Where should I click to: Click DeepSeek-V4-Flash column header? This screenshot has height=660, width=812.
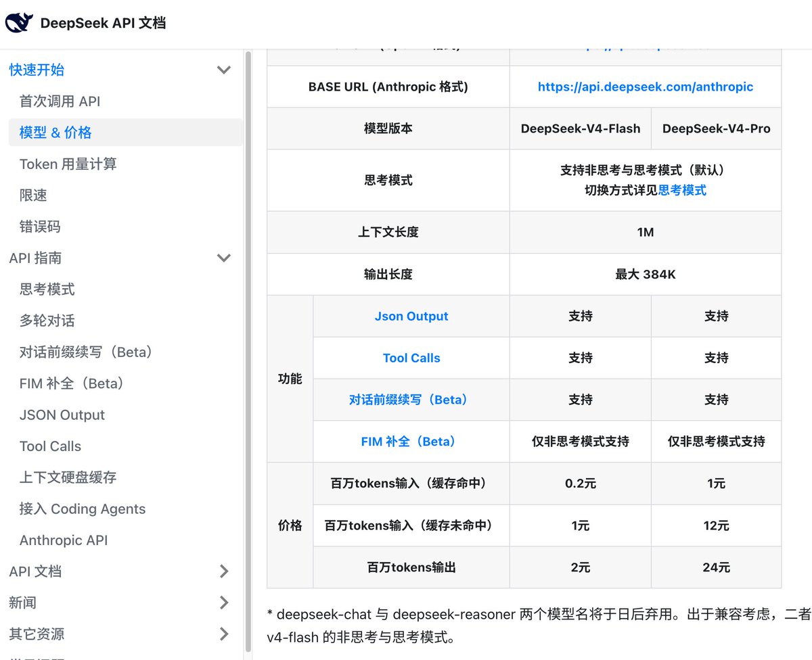(581, 128)
